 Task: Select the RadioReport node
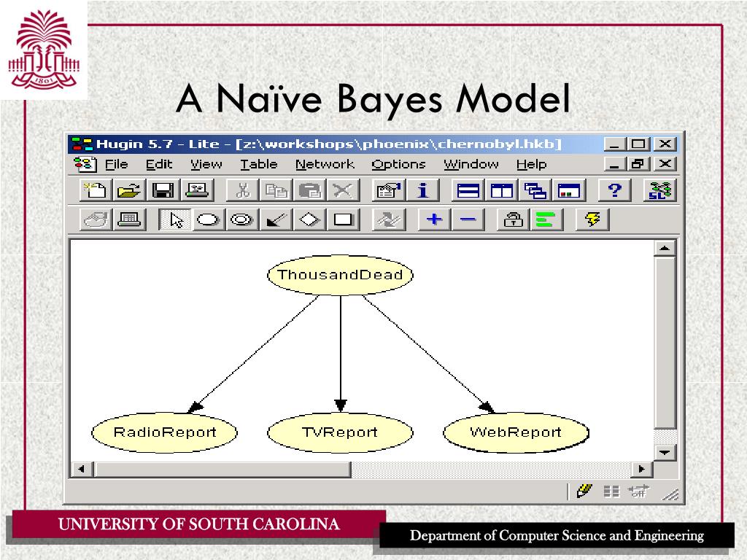coord(164,432)
